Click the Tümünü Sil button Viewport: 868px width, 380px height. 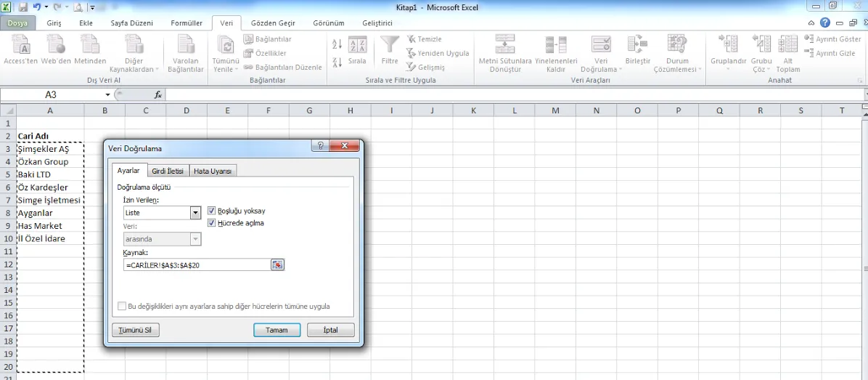[136, 330]
